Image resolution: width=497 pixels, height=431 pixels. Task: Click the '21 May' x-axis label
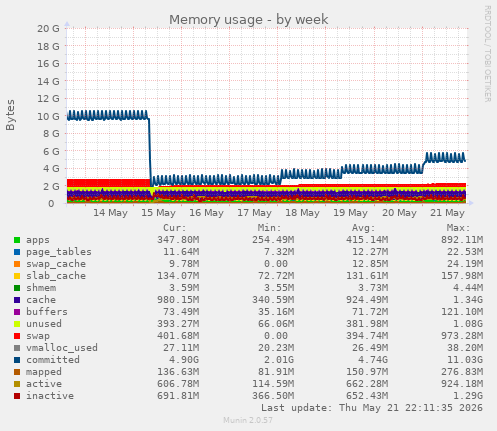tap(447, 213)
